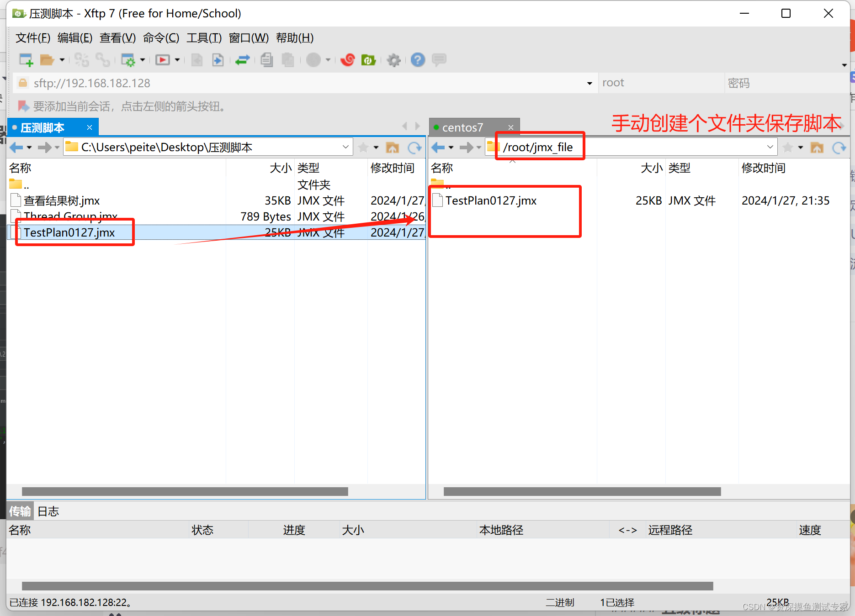Click the 密码 password field
This screenshot has height=616, width=855.
coord(786,83)
